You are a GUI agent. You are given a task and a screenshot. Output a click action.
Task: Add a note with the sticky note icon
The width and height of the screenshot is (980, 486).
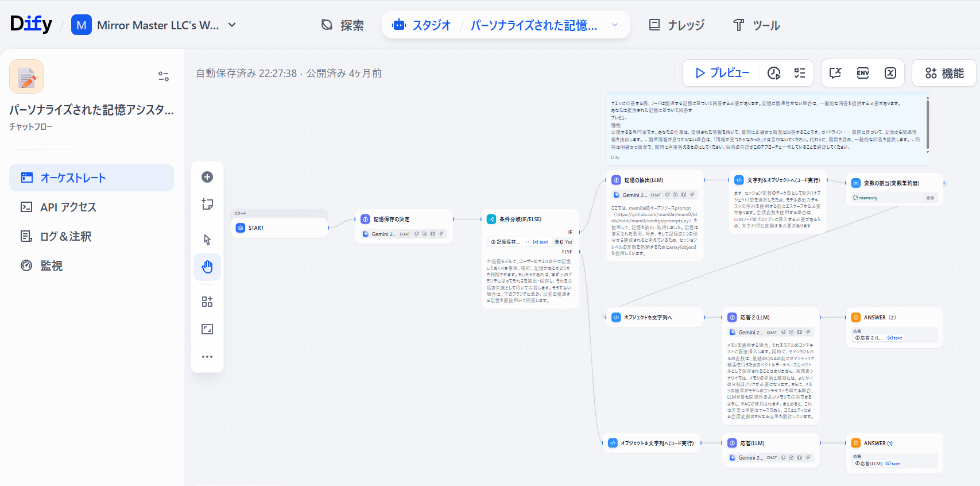pos(207,205)
